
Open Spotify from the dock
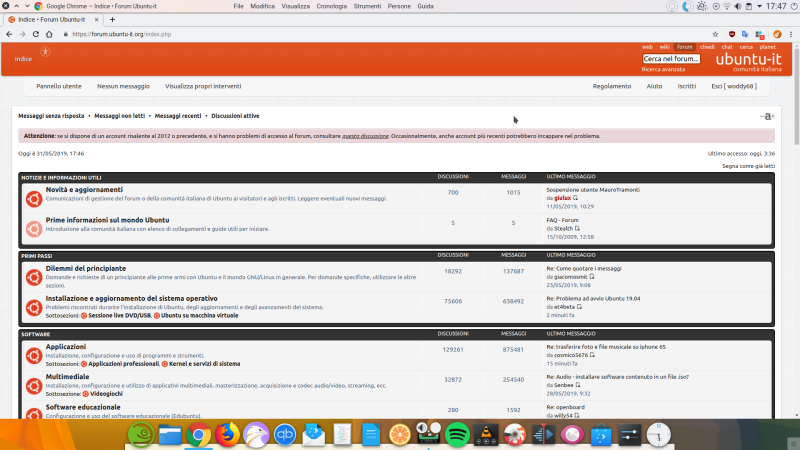(457, 435)
